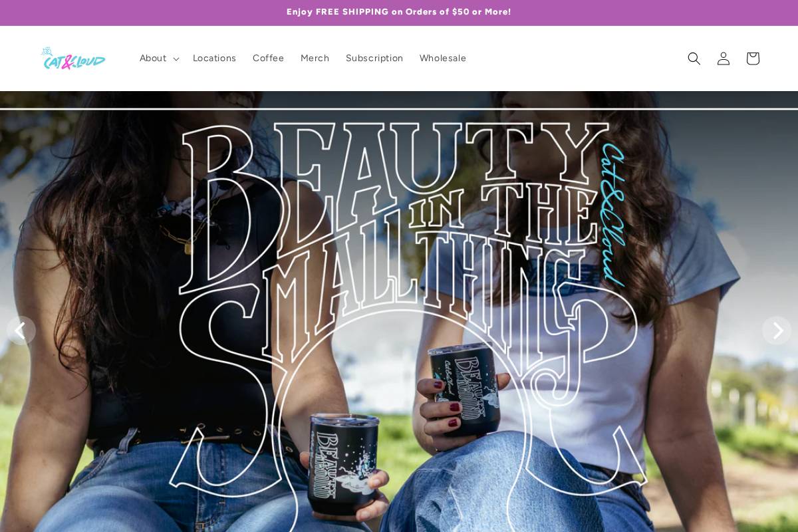This screenshot has width=798, height=532.
Task: Click the cyan Cat&Cloud script on the banner
Action: pyautogui.click(x=612, y=214)
